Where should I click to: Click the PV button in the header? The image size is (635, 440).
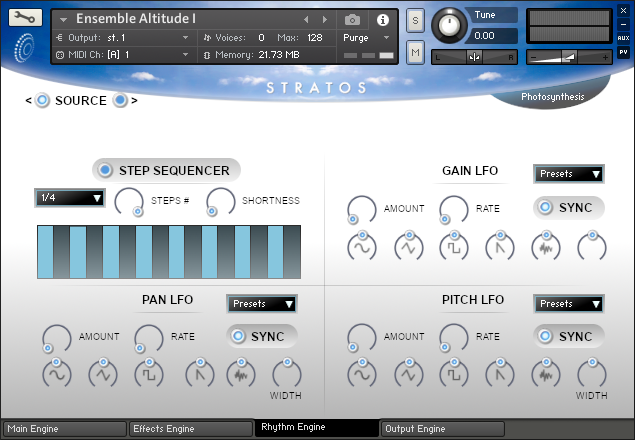coord(623,52)
